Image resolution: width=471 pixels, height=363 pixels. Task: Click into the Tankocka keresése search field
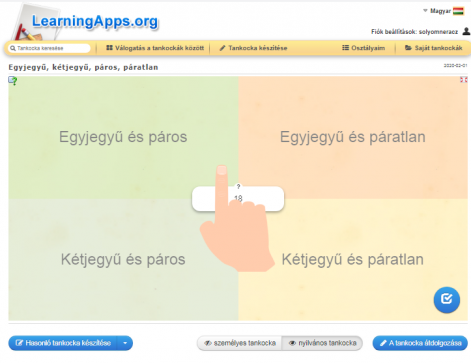[x=49, y=48]
